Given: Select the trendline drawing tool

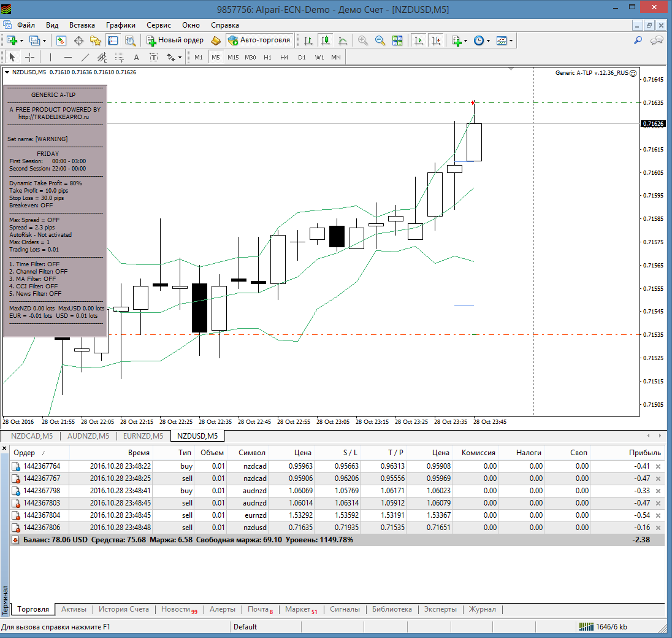Looking at the screenshot, I should (85, 57).
